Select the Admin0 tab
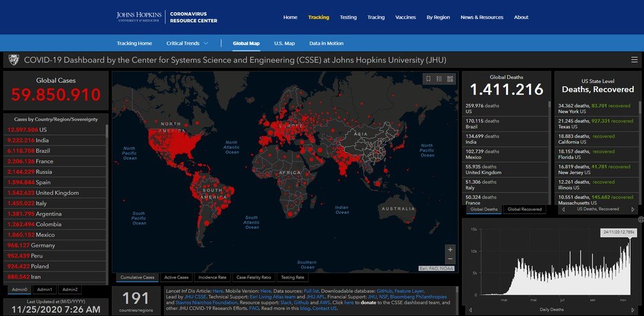Viewport: 644px width, 316px height. (19, 290)
